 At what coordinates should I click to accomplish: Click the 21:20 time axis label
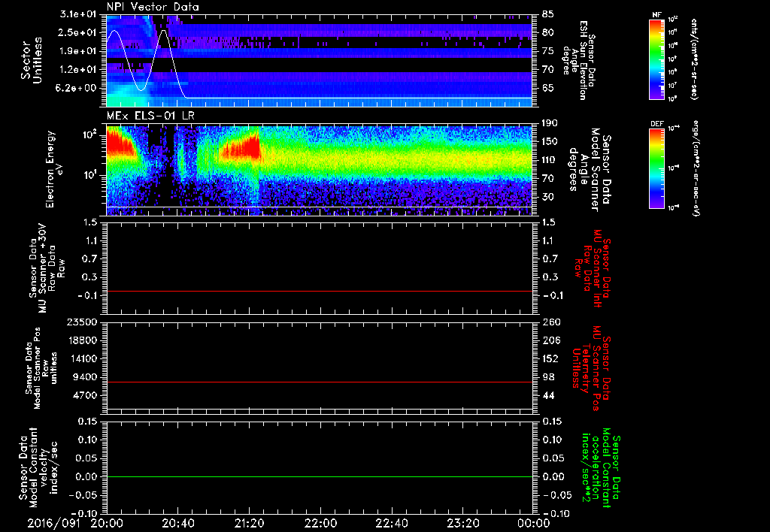pos(249,523)
